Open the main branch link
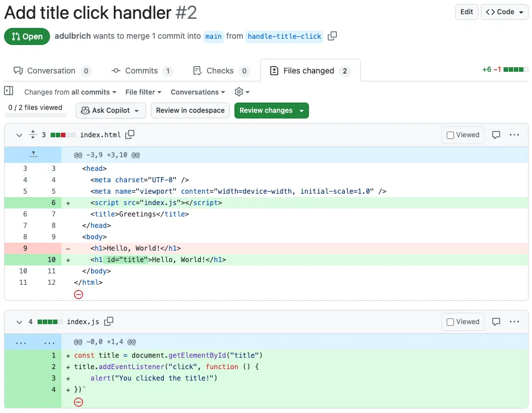This screenshot has height=413, width=532. (213, 36)
